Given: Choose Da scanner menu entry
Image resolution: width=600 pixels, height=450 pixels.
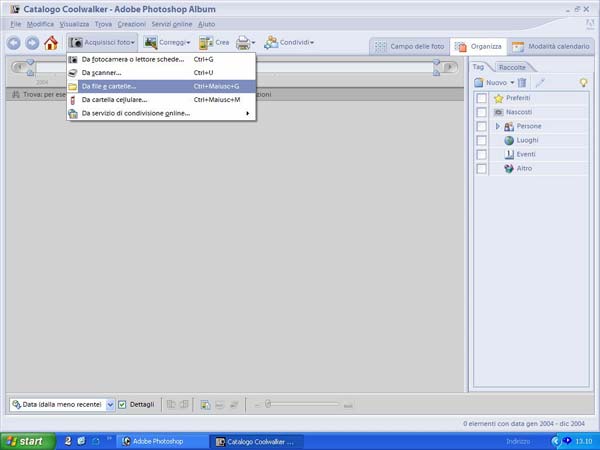Looking at the screenshot, I should pyautogui.click(x=161, y=73).
